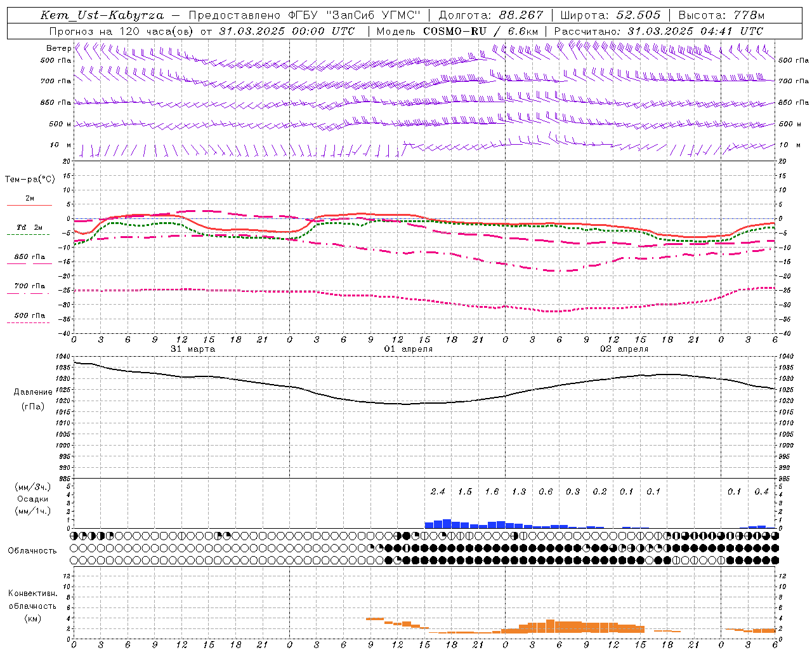Screen dimensions: 812x650
Task: Click the precipitation amount 2.4
Action: click(x=438, y=491)
